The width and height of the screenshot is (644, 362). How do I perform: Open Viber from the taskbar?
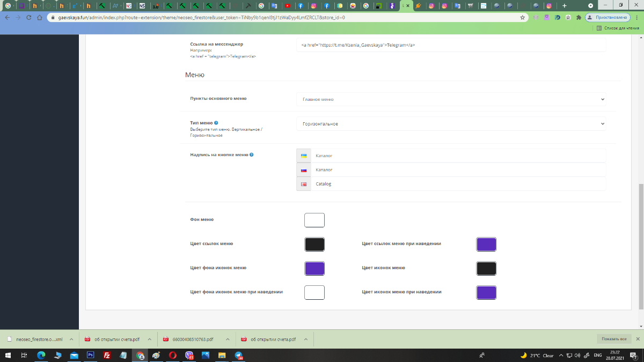(x=189, y=355)
